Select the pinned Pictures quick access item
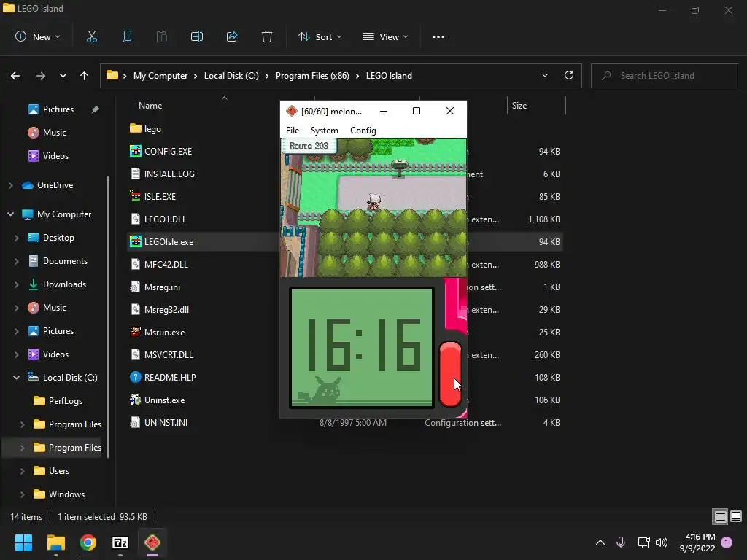 coord(58,109)
